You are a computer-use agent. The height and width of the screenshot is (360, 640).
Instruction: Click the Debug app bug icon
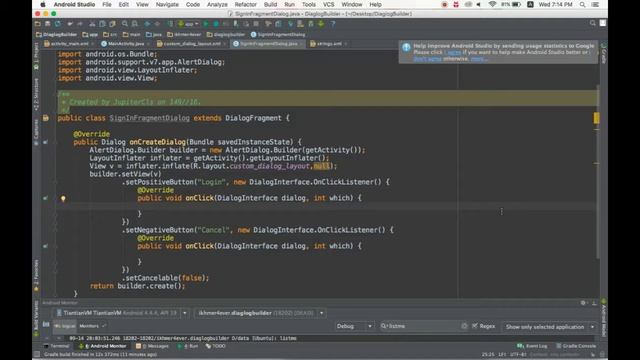[216, 24]
